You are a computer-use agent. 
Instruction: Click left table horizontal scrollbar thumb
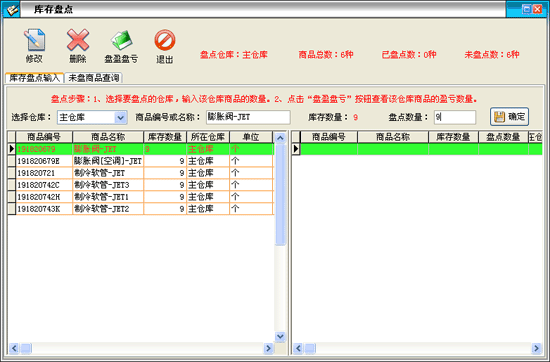click(26, 348)
